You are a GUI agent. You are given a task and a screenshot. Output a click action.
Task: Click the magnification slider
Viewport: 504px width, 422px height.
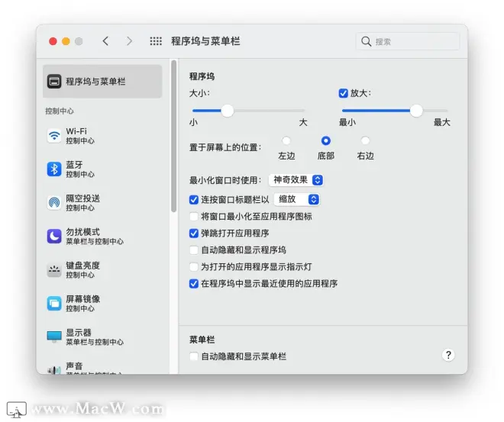(395, 111)
